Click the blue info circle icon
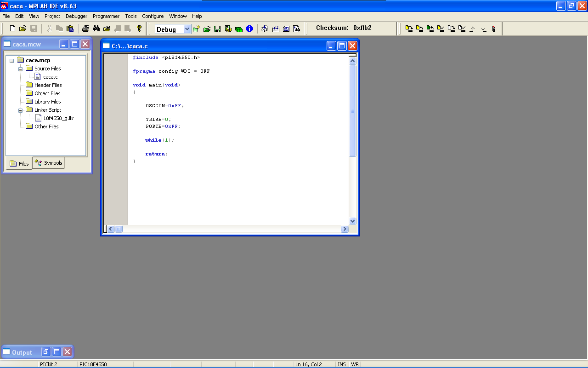The image size is (588, 368). coord(249,29)
